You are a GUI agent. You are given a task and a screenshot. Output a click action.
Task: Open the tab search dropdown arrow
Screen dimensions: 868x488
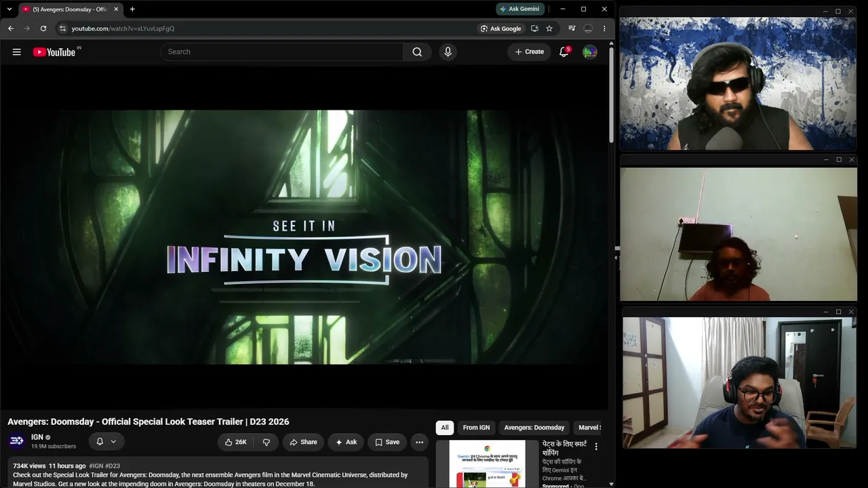point(9,9)
